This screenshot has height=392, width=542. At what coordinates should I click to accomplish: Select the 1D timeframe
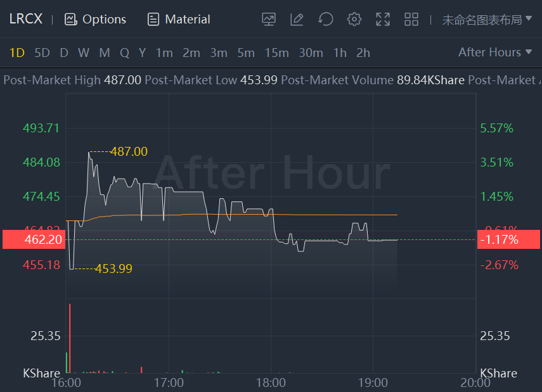coord(16,53)
